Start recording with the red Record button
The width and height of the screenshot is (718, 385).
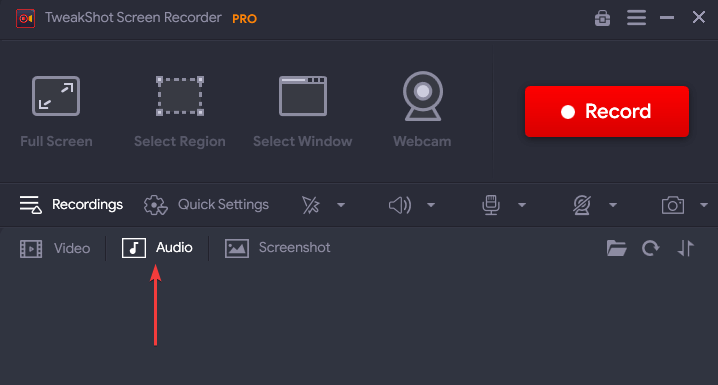[607, 111]
